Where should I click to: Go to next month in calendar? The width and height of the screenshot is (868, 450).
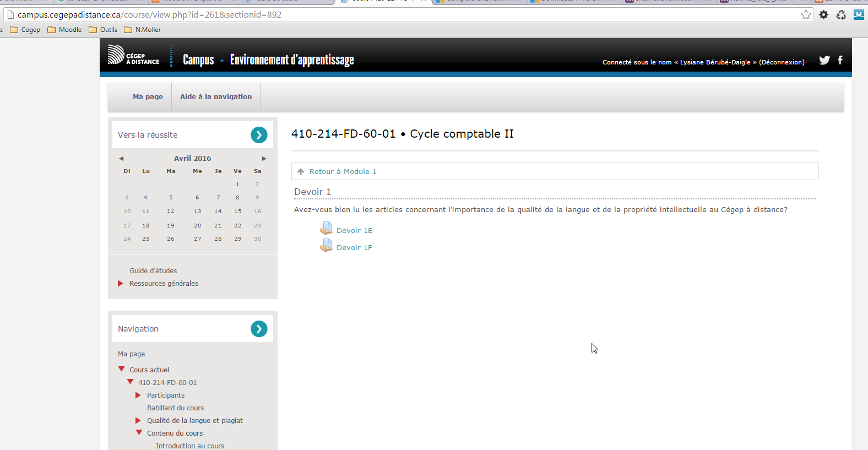(x=264, y=159)
